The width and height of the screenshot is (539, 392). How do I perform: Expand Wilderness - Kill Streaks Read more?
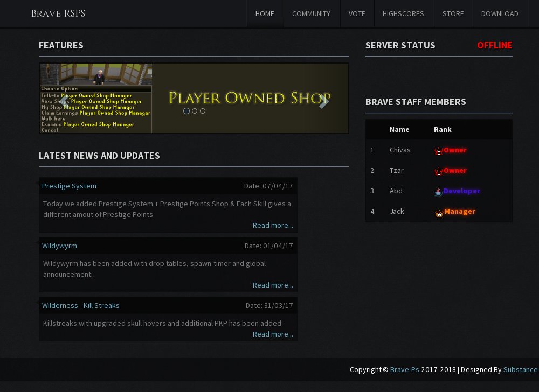point(273,334)
